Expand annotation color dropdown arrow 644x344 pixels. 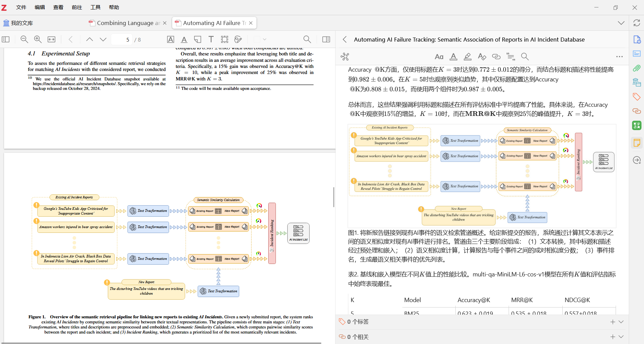click(265, 40)
